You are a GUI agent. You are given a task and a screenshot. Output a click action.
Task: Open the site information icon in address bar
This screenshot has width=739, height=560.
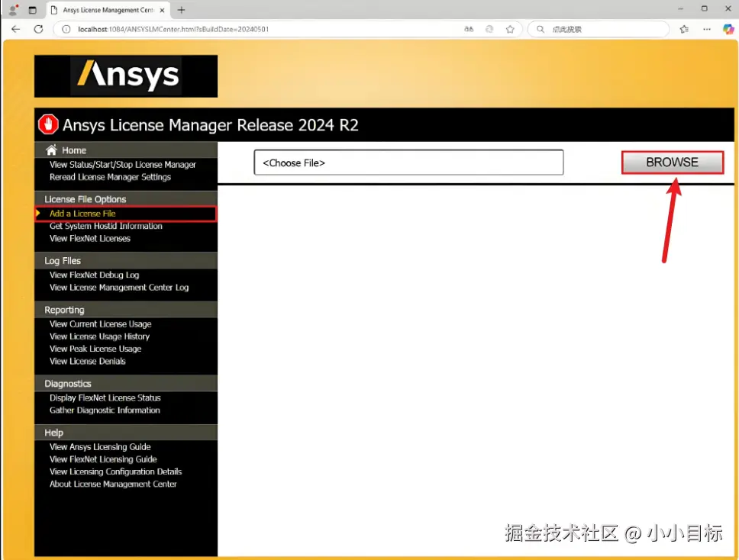click(66, 29)
